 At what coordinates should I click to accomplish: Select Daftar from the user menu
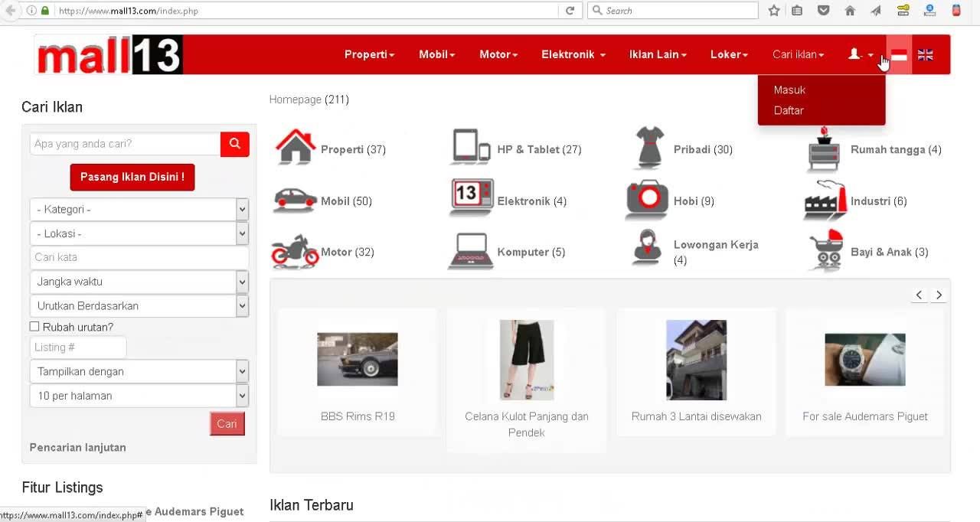tap(789, 110)
